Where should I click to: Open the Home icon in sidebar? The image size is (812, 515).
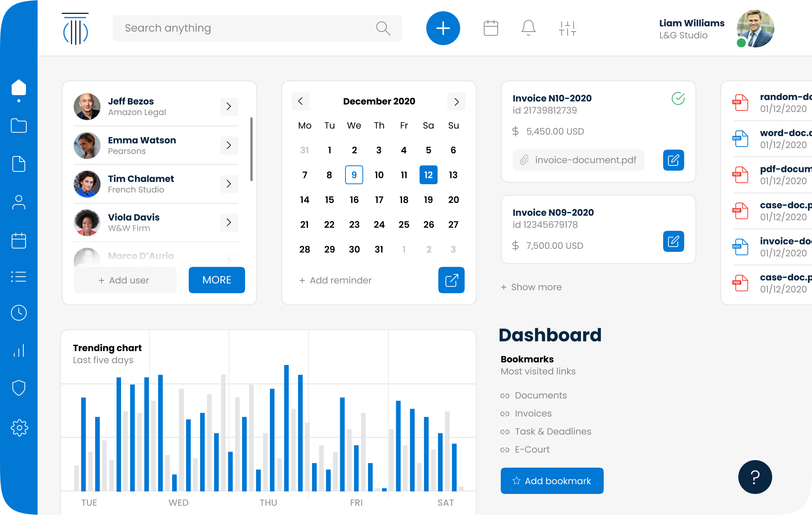[x=19, y=88]
